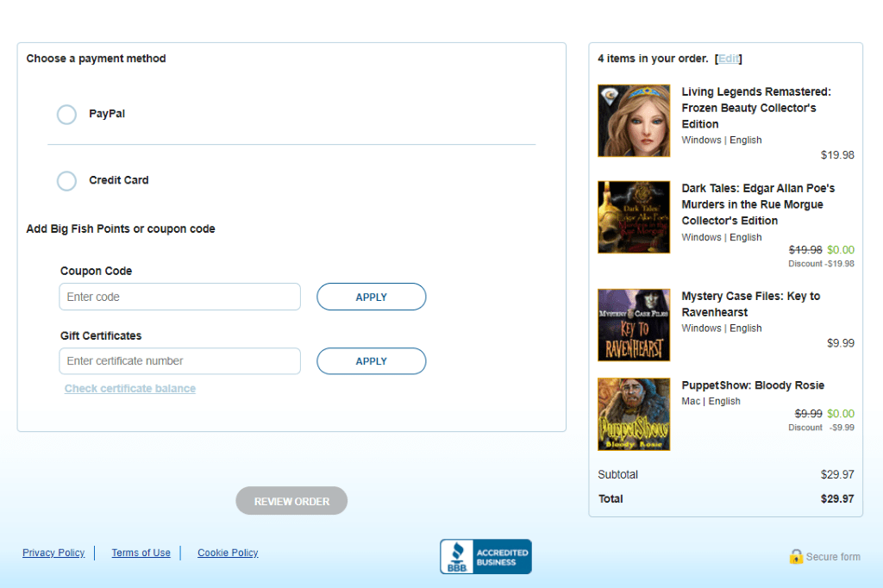Click the Dark Tales: Edgar Allan Poe's title
The height and width of the screenshot is (588, 883).
coord(758,204)
